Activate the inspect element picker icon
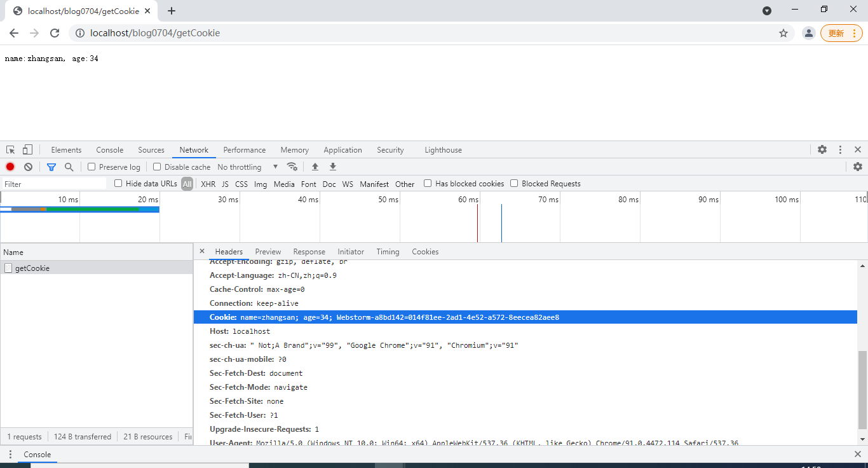The image size is (868, 468). click(x=11, y=150)
